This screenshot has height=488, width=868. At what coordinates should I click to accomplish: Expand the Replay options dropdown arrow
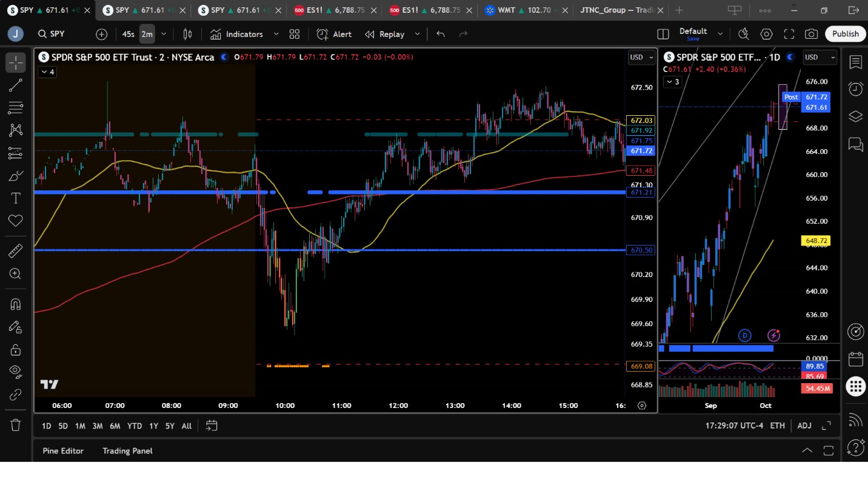point(417,35)
